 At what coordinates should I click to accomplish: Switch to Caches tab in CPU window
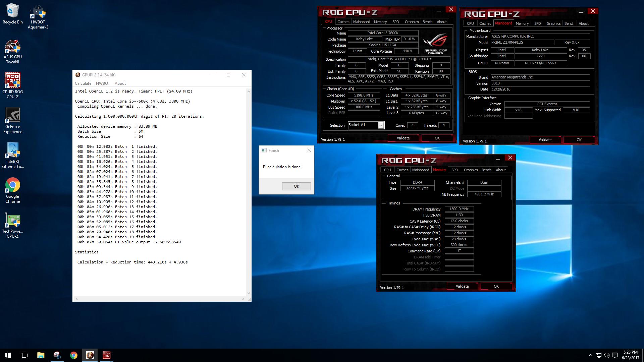click(x=343, y=22)
